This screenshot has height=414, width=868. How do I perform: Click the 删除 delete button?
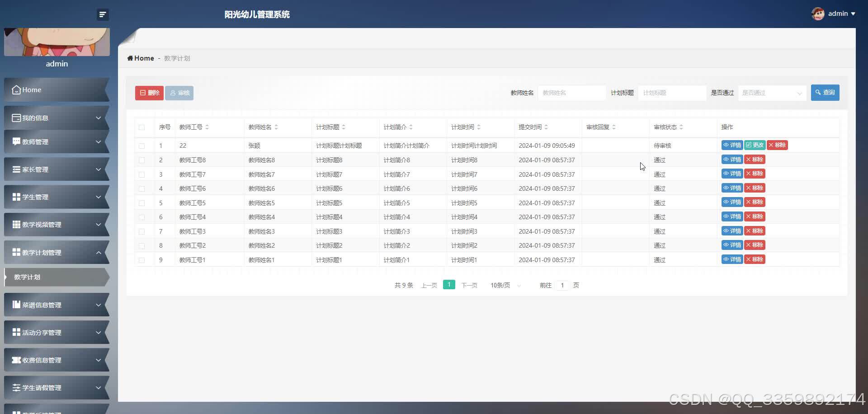pyautogui.click(x=149, y=93)
